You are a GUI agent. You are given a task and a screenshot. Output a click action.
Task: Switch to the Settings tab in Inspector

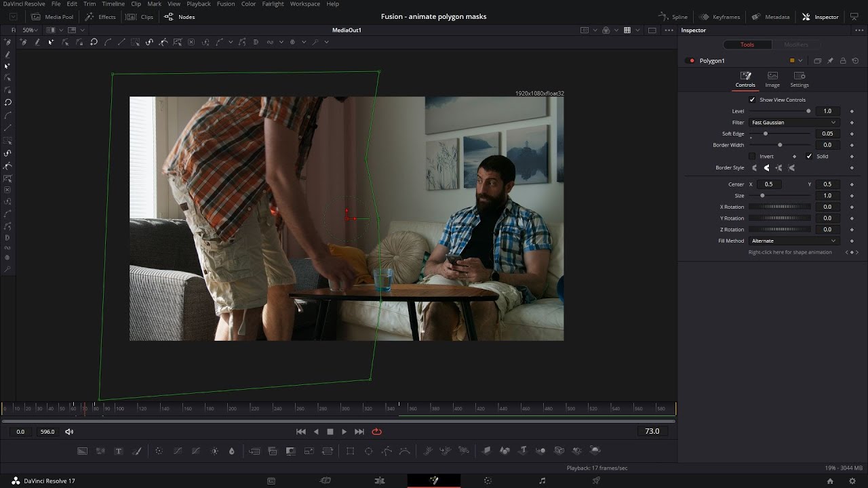coord(800,79)
